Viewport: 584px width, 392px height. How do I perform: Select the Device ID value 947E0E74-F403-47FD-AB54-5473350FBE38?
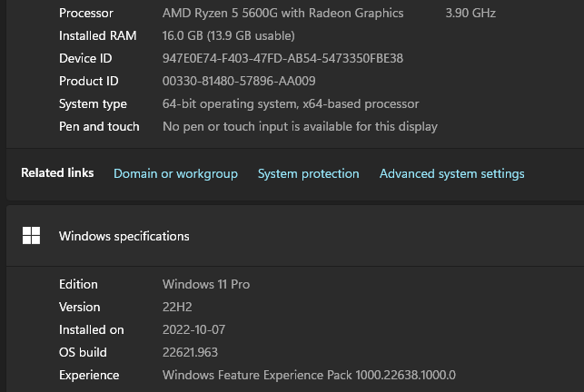[x=282, y=58]
